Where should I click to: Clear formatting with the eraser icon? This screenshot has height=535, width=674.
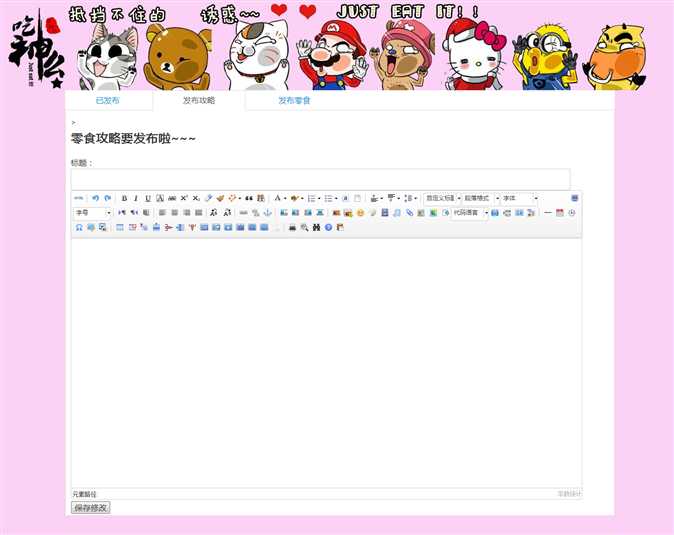click(x=208, y=198)
